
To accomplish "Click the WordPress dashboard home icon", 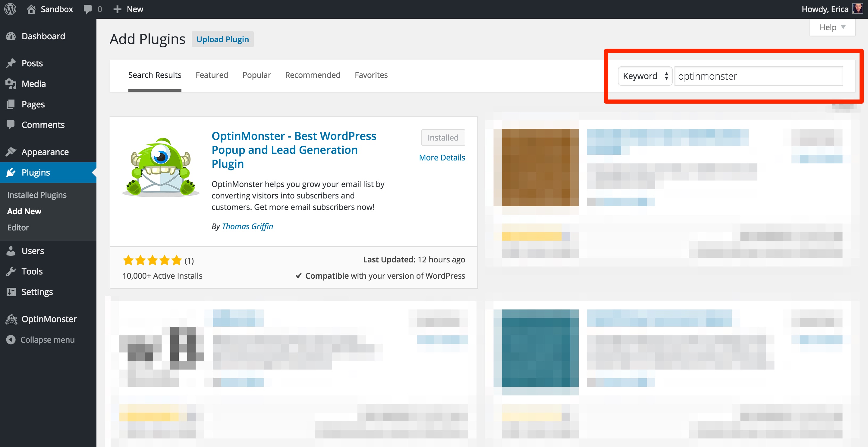I will 32,8.
